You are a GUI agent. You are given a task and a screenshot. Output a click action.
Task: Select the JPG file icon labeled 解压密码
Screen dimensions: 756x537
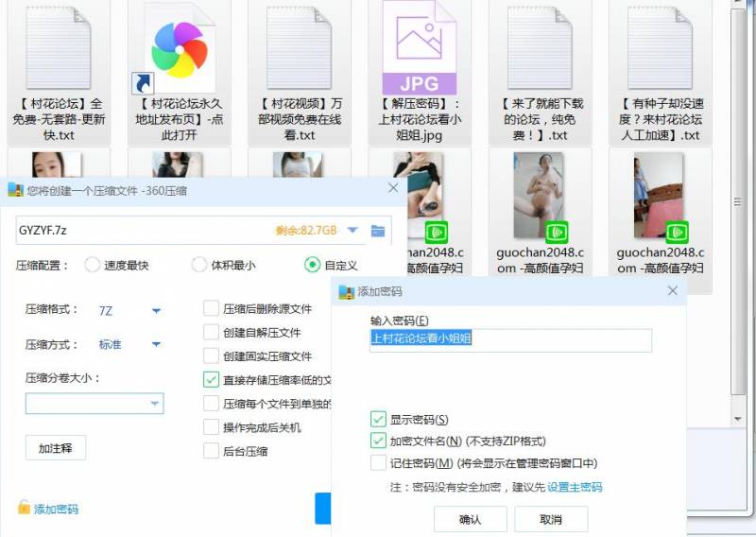[x=419, y=47]
